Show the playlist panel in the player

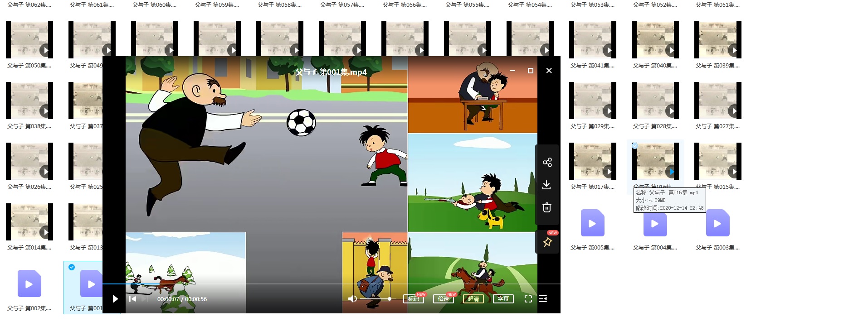(x=543, y=299)
